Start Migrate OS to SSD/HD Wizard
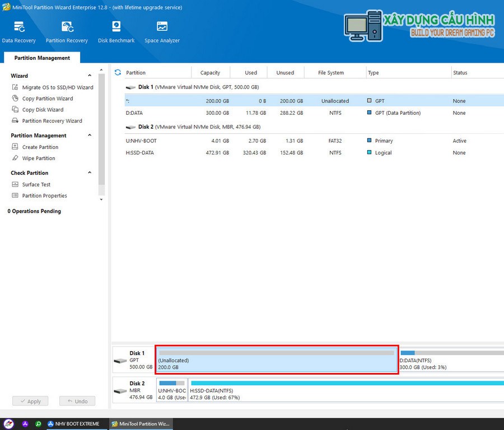The height and width of the screenshot is (430, 504). click(x=57, y=87)
